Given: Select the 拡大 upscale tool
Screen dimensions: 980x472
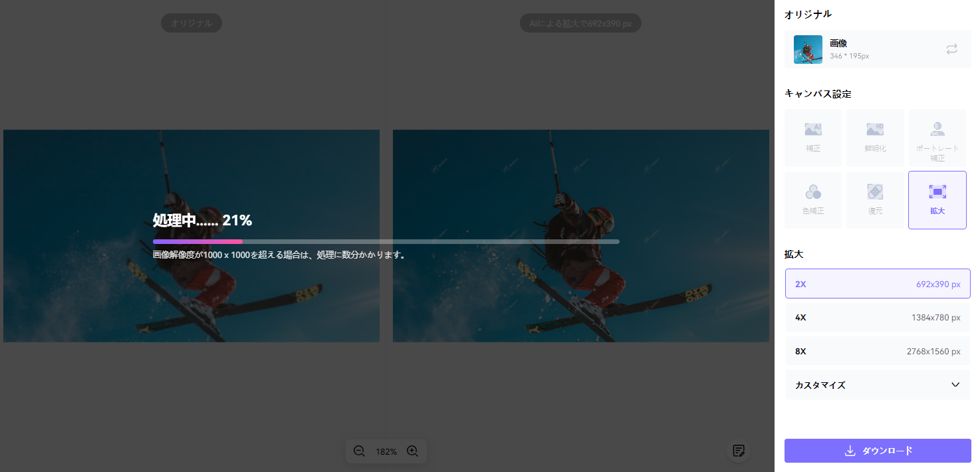Looking at the screenshot, I should [937, 200].
